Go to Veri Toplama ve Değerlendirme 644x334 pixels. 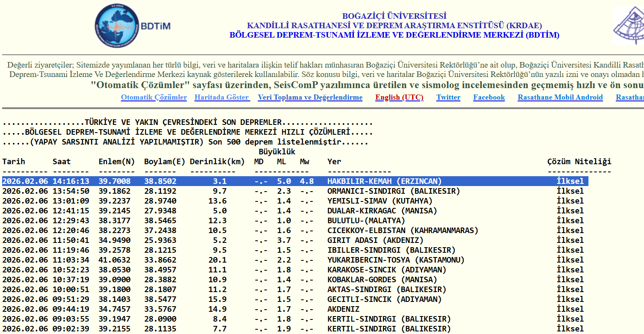pyautogui.click(x=310, y=98)
